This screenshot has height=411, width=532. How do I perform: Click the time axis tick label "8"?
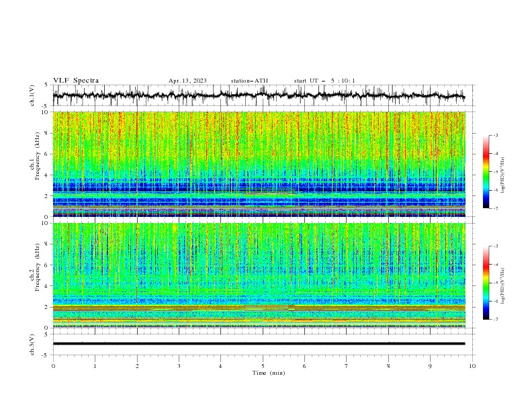click(388, 366)
